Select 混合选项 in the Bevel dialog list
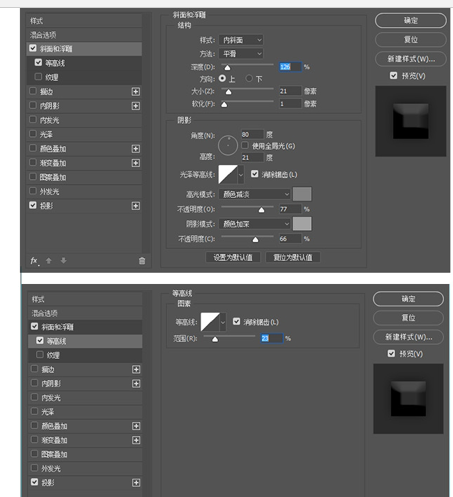 pyautogui.click(x=84, y=35)
